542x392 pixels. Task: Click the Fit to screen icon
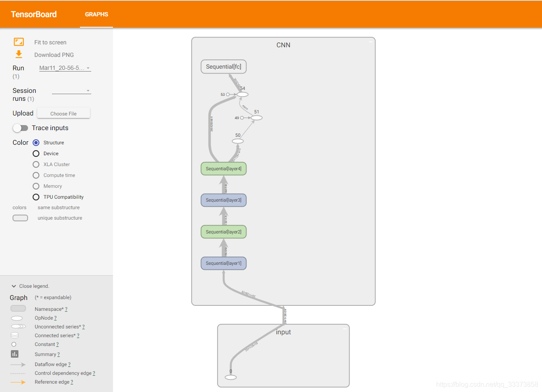click(18, 42)
